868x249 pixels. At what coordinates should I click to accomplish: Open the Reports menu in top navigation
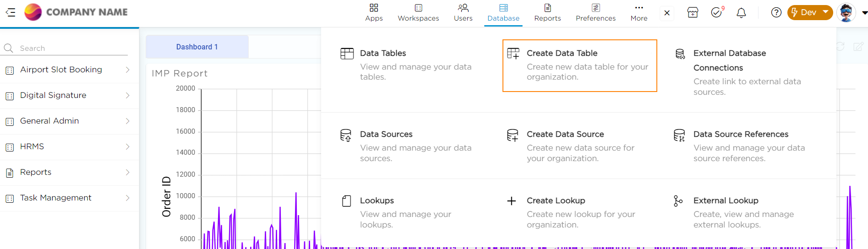[547, 12]
